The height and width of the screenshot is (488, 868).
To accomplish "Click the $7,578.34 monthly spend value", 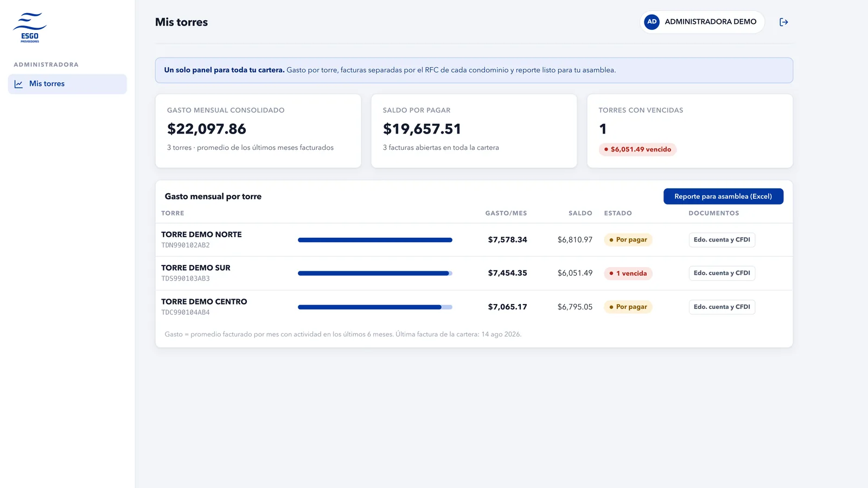I will pos(507,240).
